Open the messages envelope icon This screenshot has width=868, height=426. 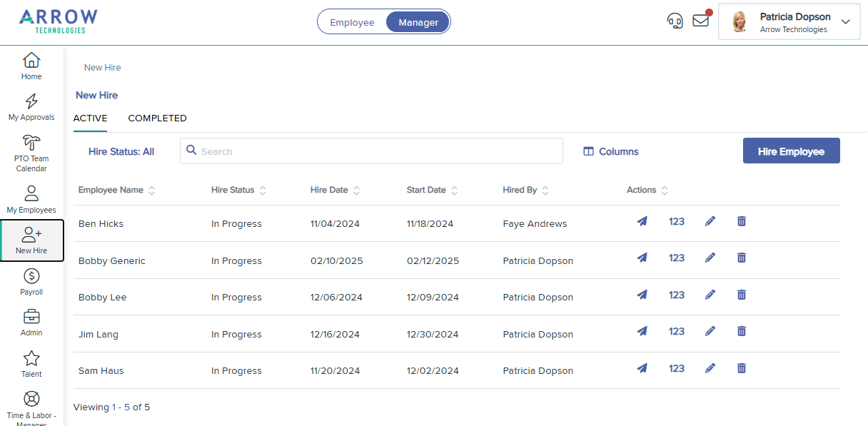point(700,21)
